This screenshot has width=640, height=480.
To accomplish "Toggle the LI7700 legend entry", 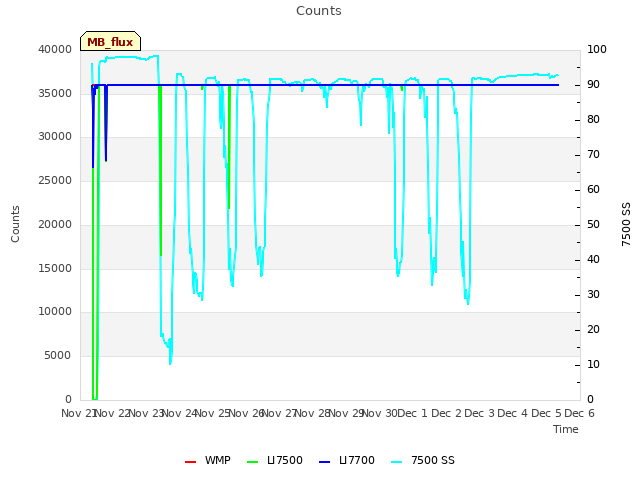I will (x=347, y=460).
